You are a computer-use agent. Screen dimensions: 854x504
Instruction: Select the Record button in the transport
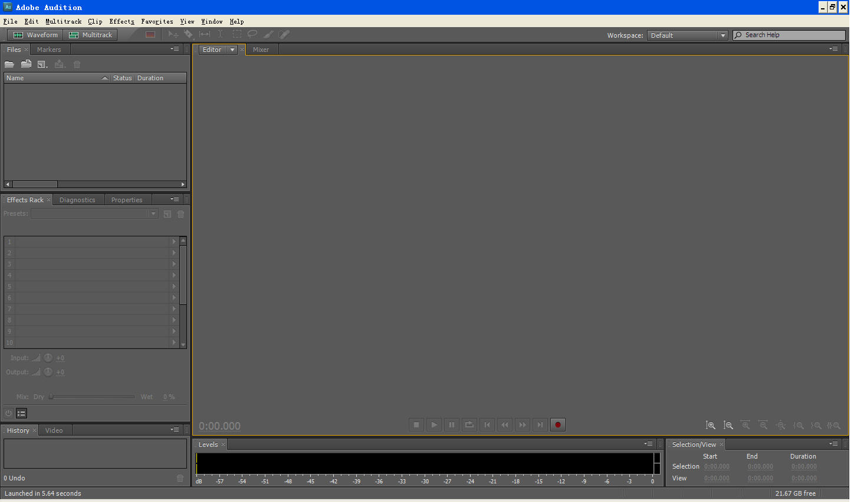click(557, 424)
